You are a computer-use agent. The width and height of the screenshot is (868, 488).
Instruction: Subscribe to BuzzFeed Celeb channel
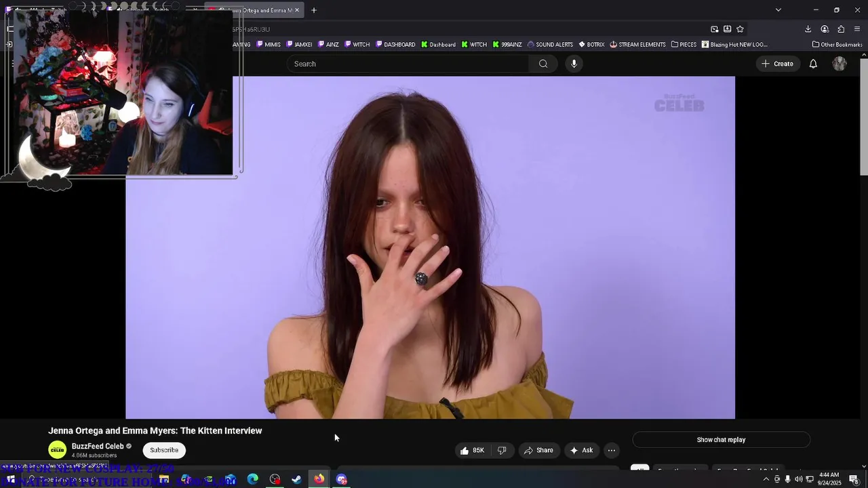pos(164,450)
